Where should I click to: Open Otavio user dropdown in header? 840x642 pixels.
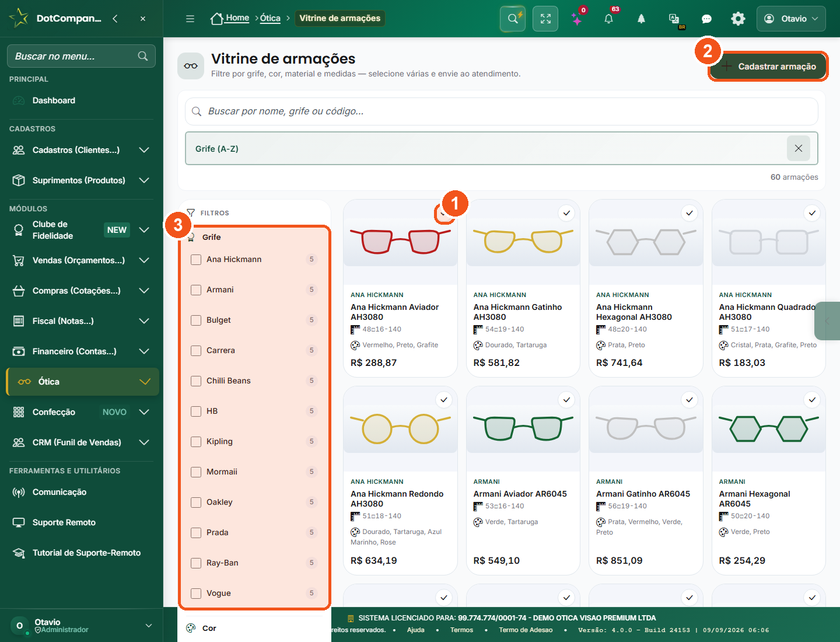(791, 19)
